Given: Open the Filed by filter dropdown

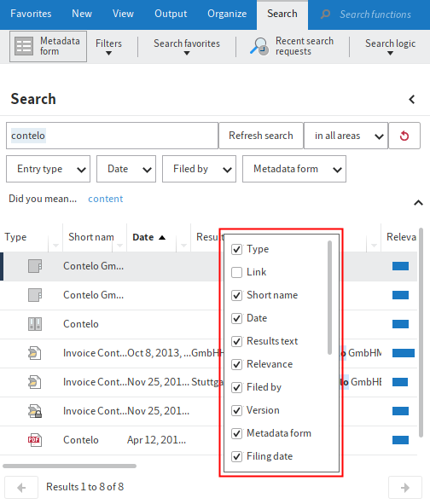Looking at the screenshot, I should [x=199, y=169].
